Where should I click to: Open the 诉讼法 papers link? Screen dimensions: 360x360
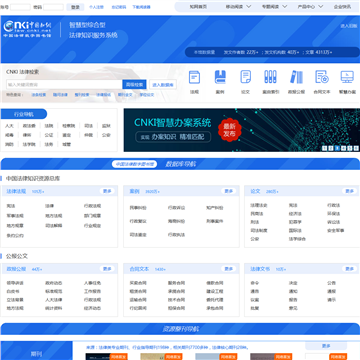pyautogui.click(x=333, y=222)
